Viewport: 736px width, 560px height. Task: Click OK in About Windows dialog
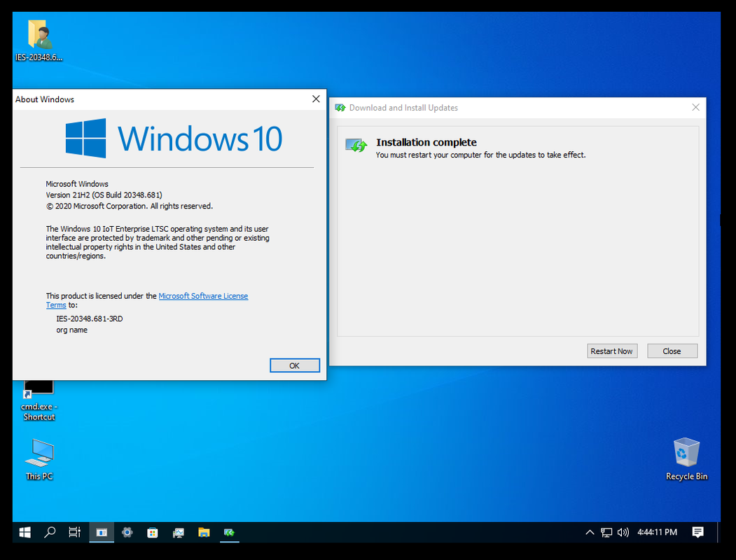(295, 365)
